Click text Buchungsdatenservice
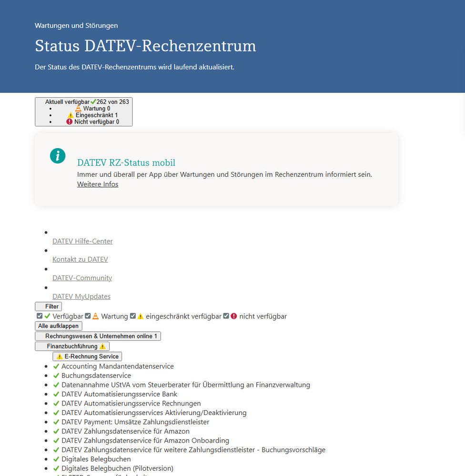 (x=96, y=375)
